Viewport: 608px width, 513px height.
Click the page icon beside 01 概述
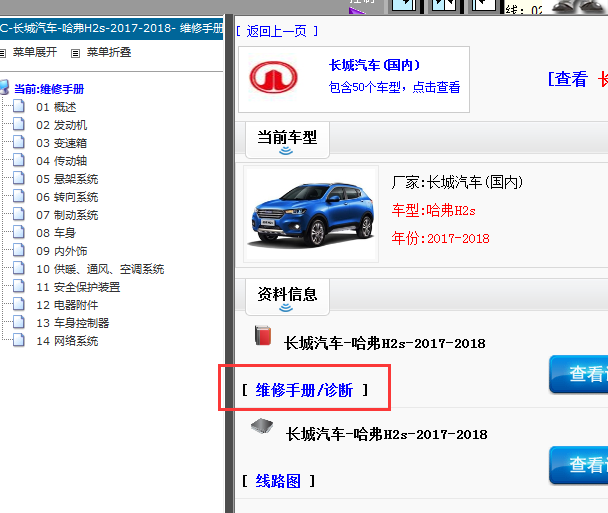pos(19,106)
